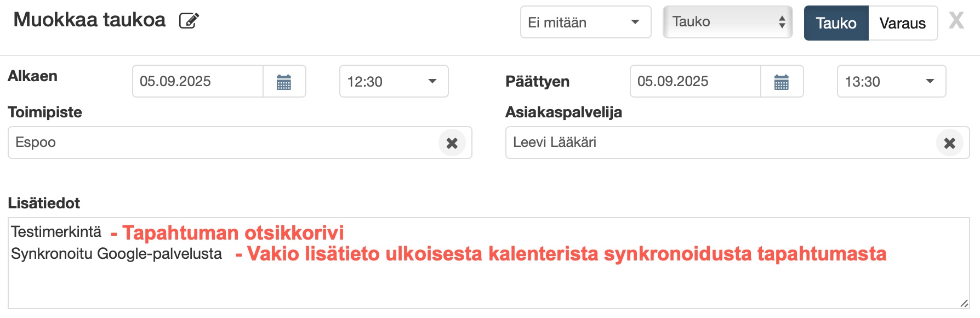Click the Lisätiedot label

click(x=44, y=203)
